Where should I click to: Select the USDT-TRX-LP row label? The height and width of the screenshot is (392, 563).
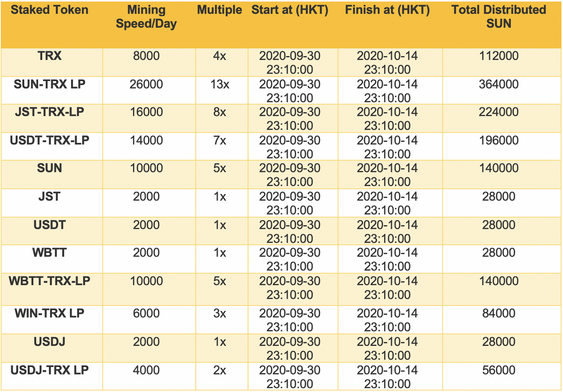(x=50, y=140)
